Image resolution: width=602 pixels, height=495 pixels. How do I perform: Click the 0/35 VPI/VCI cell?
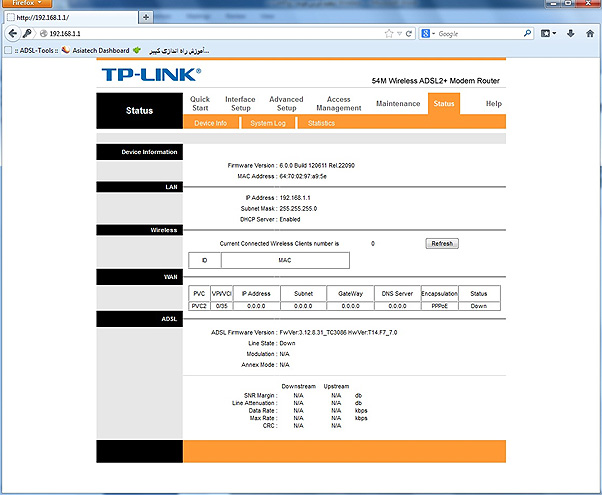(x=222, y=306)
